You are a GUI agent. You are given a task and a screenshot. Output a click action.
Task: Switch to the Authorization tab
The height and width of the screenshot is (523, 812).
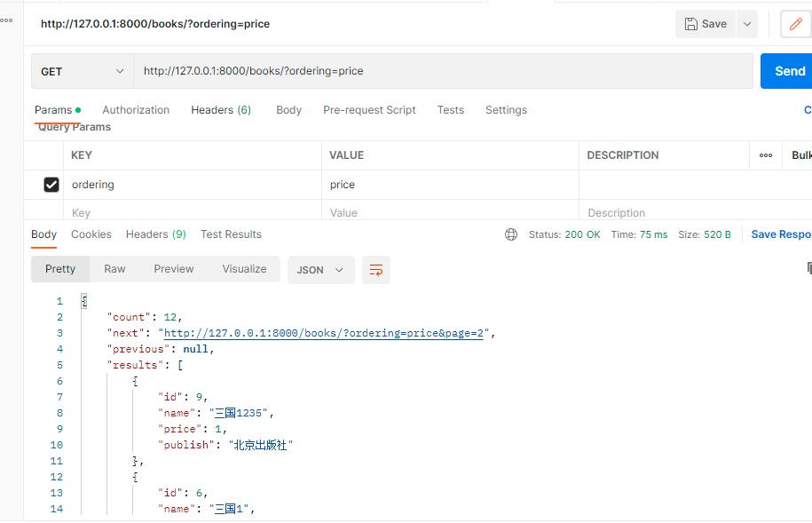[136, 110]
